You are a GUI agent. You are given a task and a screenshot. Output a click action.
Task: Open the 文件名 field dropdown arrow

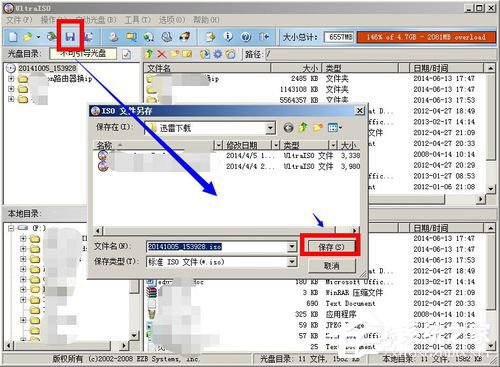point(292,247)
